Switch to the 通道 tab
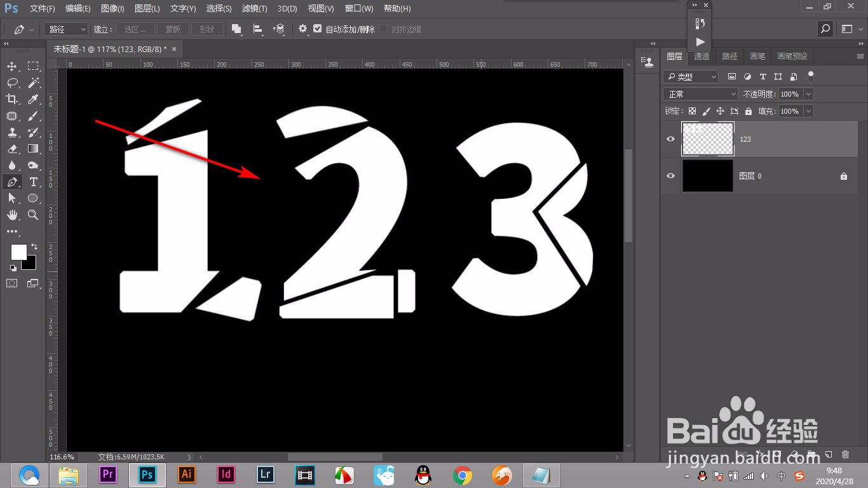The image size is (868, 488). 702,57
